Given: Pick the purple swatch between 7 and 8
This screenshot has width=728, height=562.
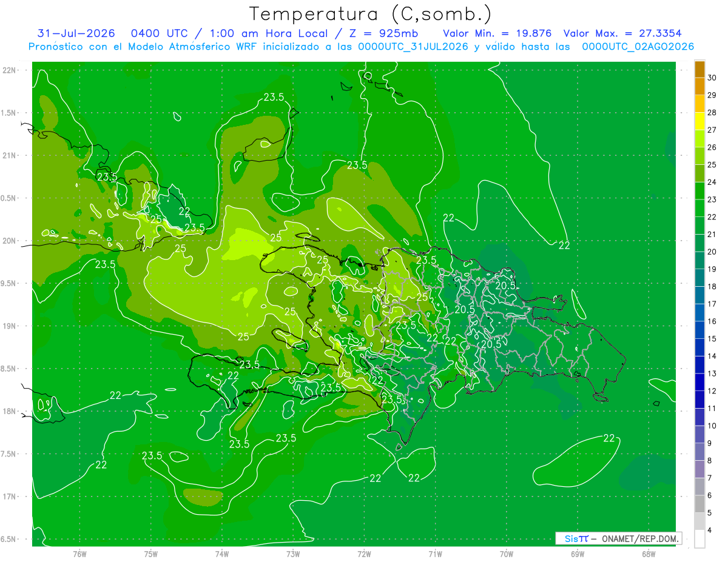Looking at the screenshot, I should click(x=699, y=469).
